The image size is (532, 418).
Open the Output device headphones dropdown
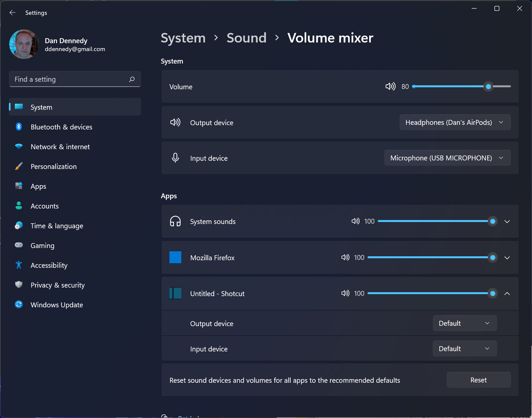click(x=455, y=122)
